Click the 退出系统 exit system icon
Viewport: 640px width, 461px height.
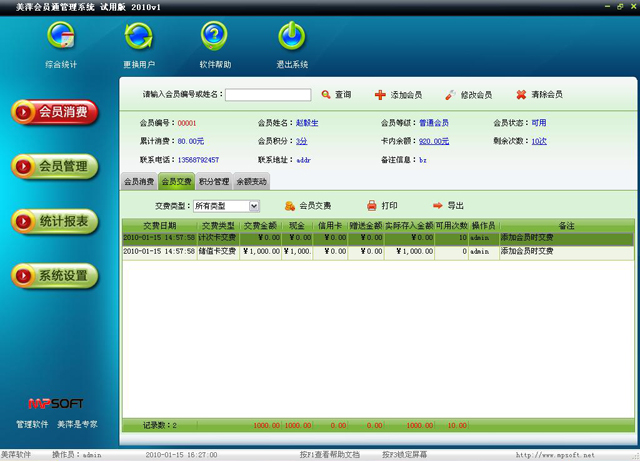291,37
